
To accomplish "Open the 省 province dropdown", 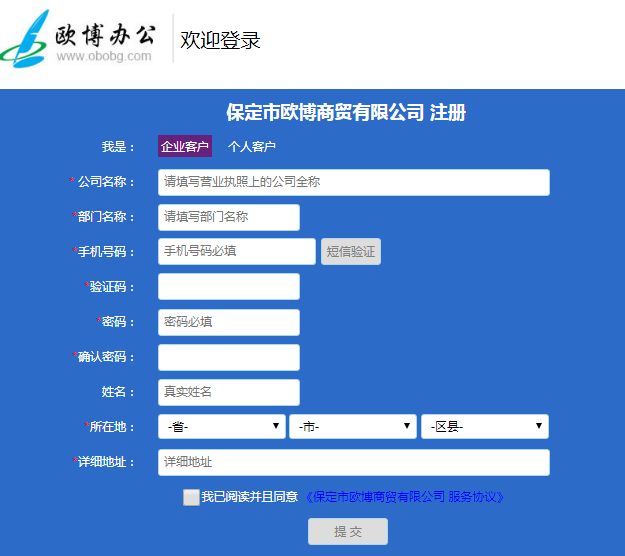I will [x=222, y=426].
